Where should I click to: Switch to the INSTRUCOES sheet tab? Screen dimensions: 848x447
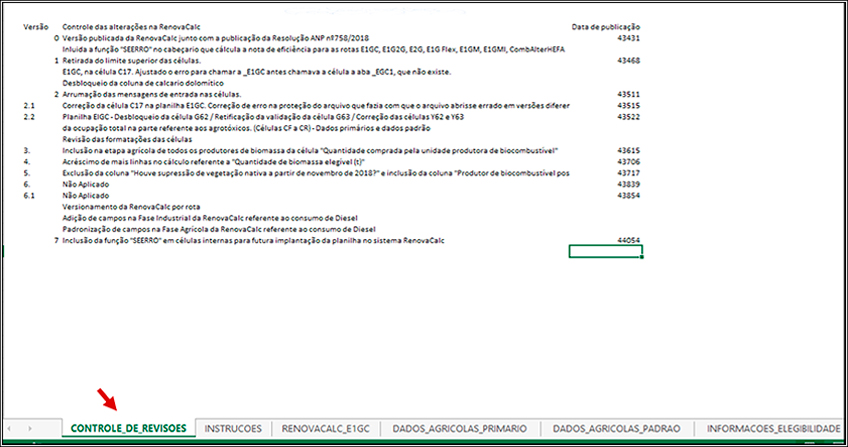coord(234,428)
